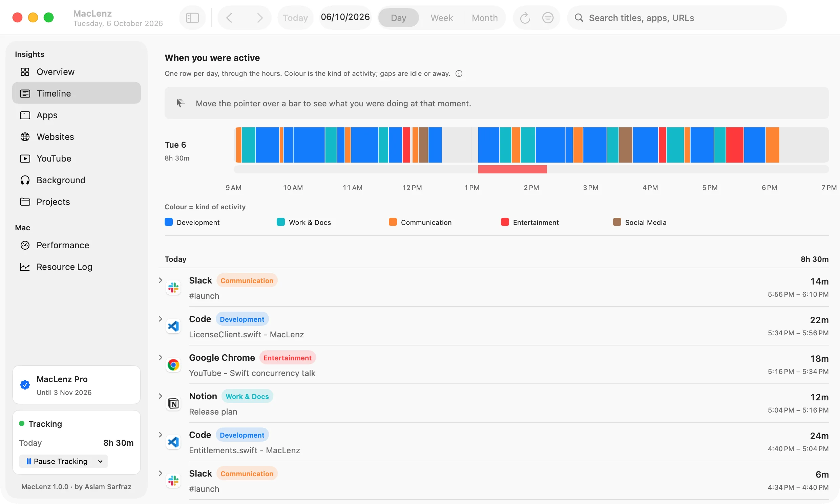Click the Slack icon in 5:56 PM row
Screen dimensions: 840x504
coord(173,288)
